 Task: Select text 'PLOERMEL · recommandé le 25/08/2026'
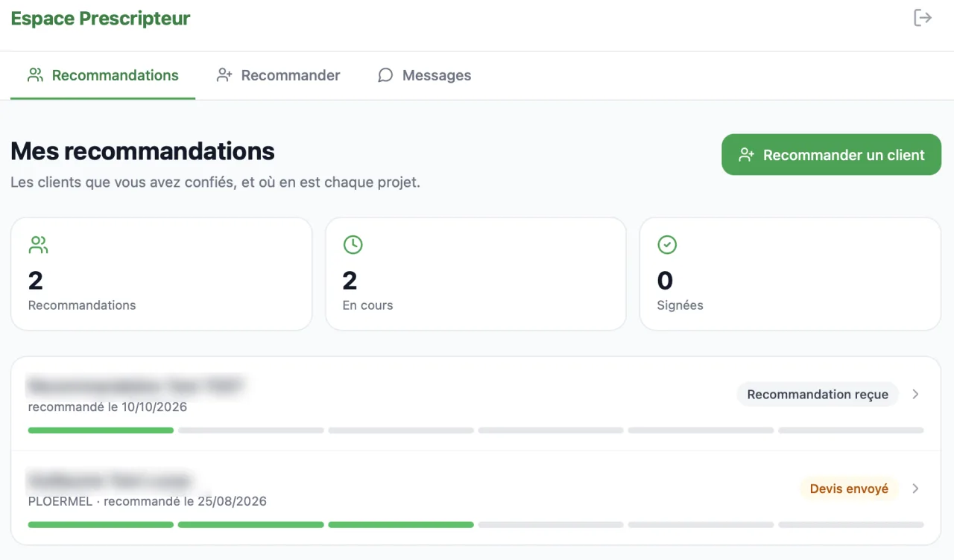coord(148,502)
